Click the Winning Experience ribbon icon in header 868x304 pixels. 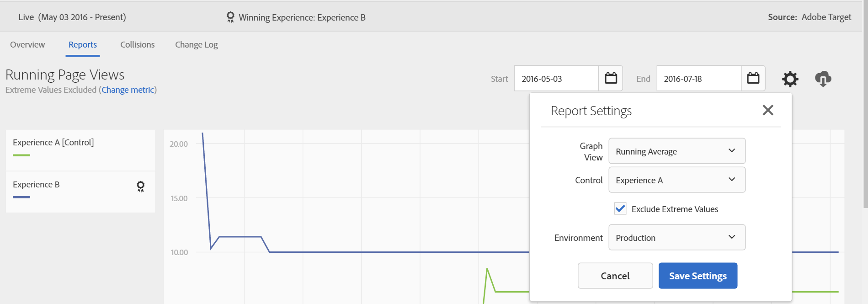[230, 17]
